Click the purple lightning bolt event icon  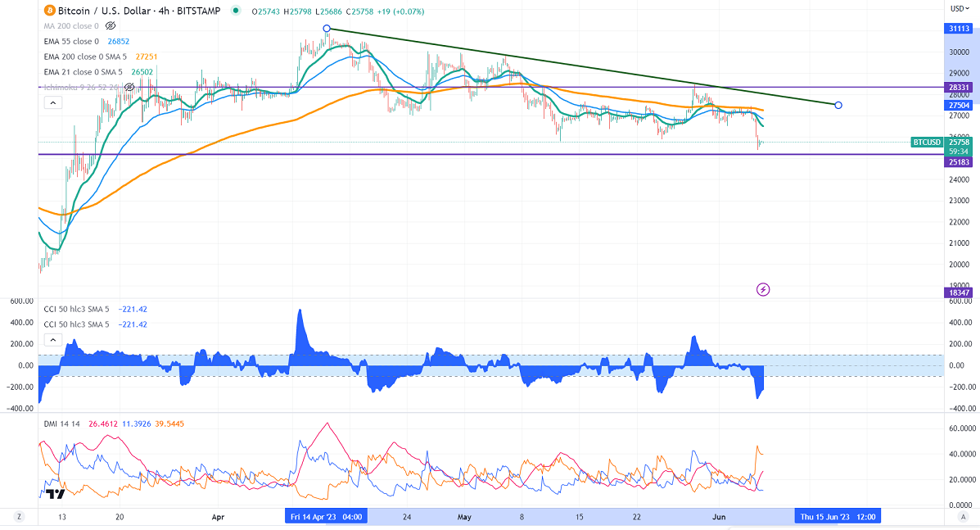pyautogui.click(x=762, y=289)
